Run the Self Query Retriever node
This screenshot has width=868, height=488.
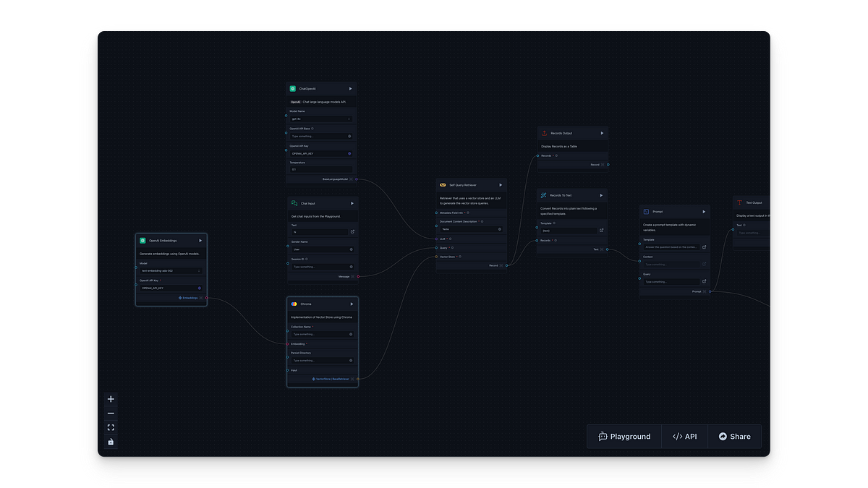(500, 184)
